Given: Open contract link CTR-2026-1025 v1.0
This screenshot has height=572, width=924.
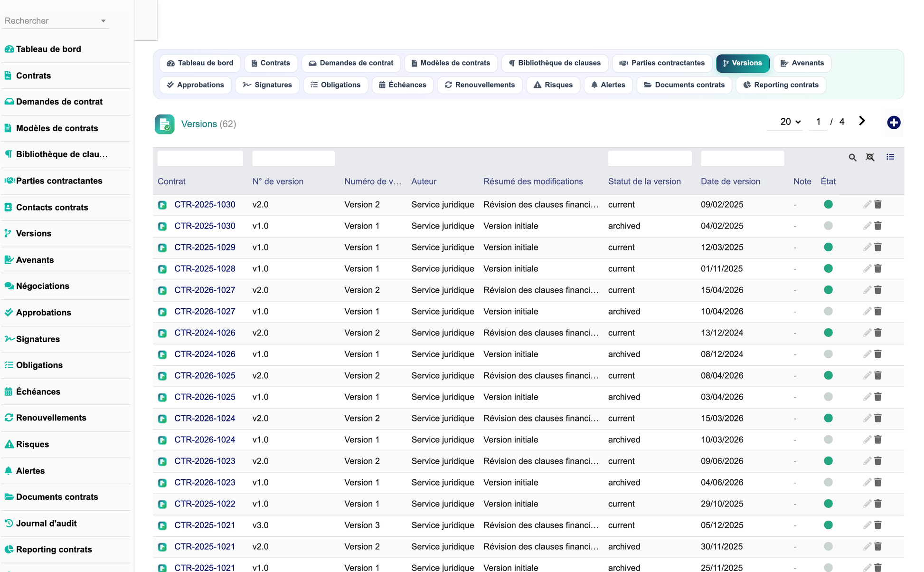Looking at the screenshot, I should 205,397.
